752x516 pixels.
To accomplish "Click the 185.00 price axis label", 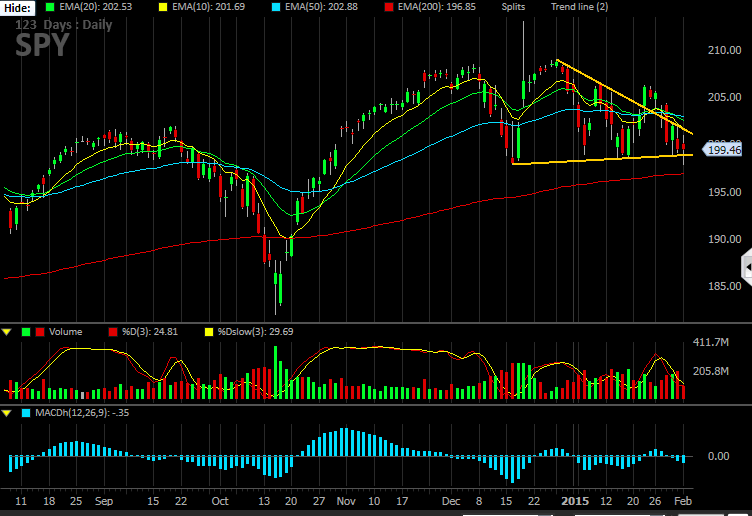I will pos(724,286).
